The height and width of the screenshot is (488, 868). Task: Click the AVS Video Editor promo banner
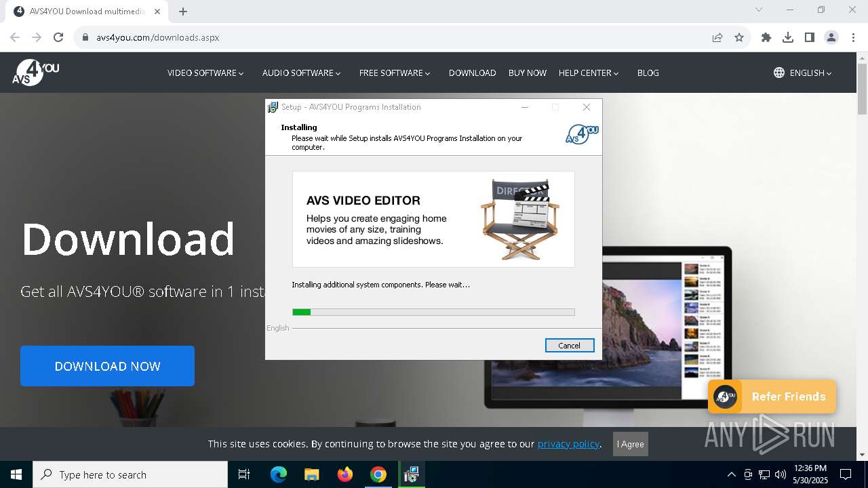tap(433, 219)
